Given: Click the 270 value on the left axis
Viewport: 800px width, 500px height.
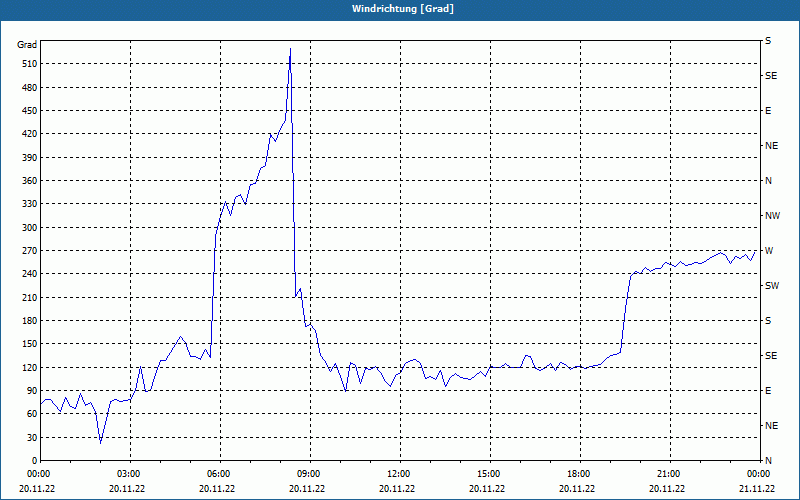Looking at the screenshot, I should [x=29, y=251].
